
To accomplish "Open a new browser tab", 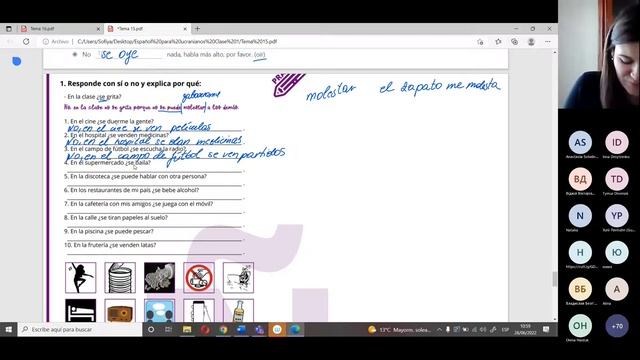I will (198, 29).
